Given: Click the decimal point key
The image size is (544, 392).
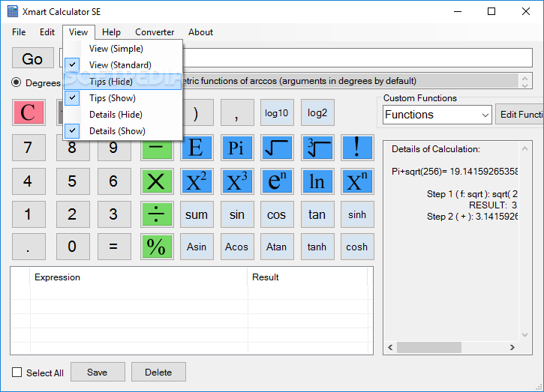Looking at the screenshot, I should [29, 247].
